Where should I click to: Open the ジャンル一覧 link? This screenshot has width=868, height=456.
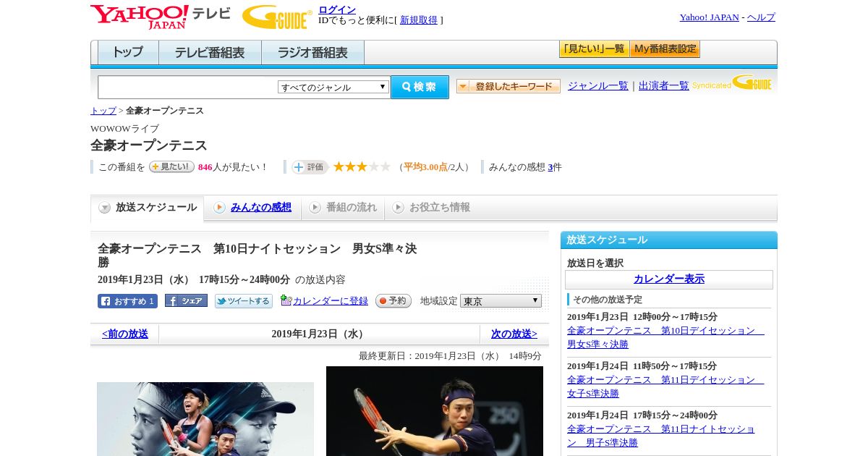(x=598, y=86)
